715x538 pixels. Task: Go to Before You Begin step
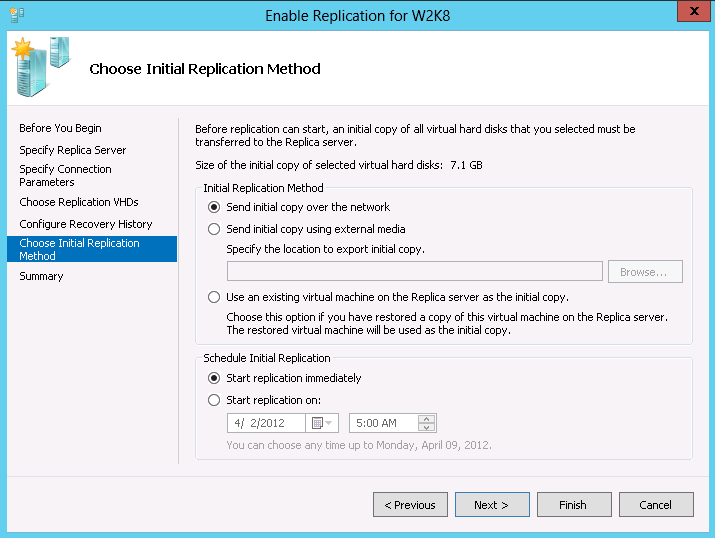60,128
